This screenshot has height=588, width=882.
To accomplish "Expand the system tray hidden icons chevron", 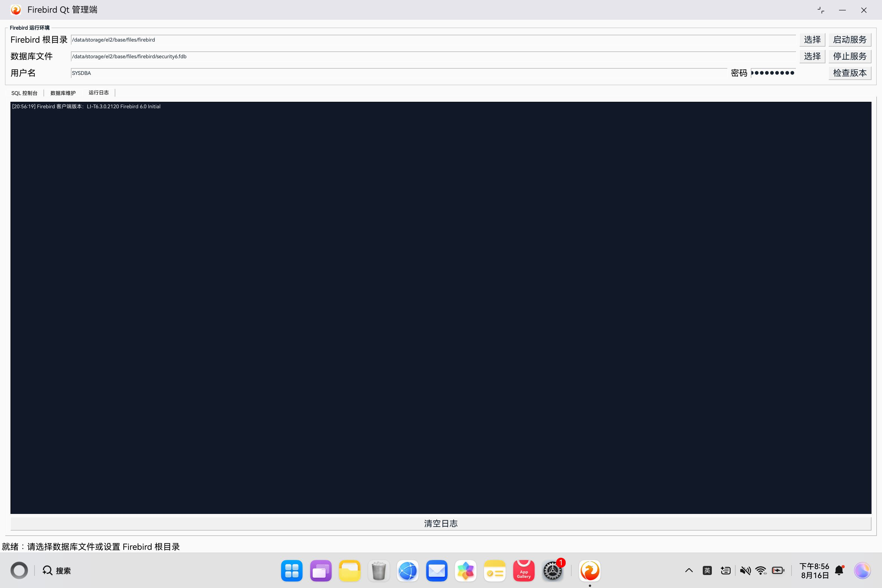I will point(689,571).
